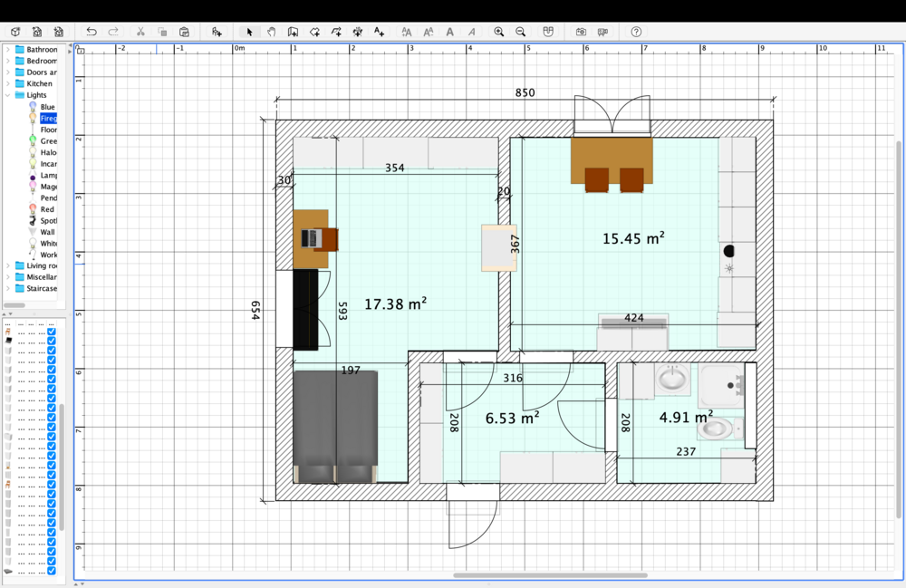Expand the Kitchen catalog folder
906x588 pixels.
(x=8, y=83)
